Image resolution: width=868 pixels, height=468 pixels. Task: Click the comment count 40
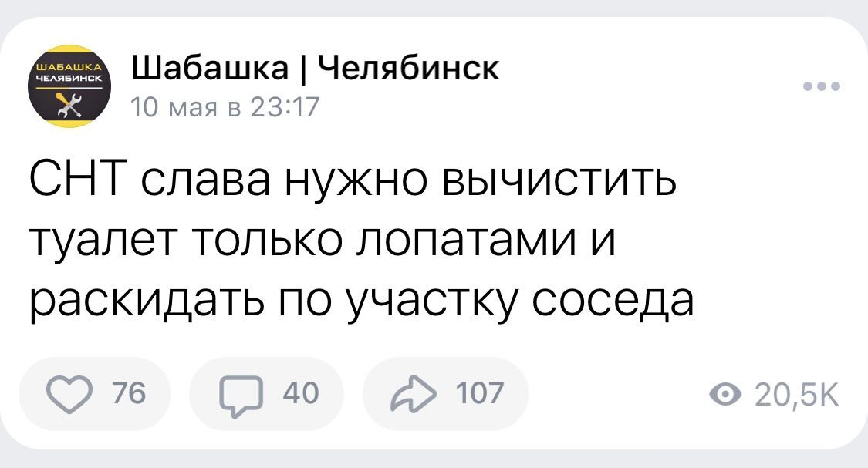tap(301, 393)
